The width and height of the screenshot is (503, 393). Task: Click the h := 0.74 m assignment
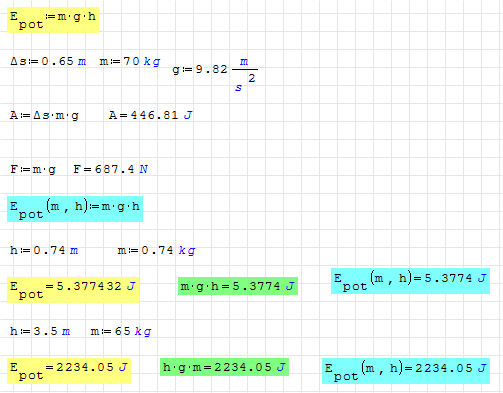pyautogui.click(x=44, y=250)
